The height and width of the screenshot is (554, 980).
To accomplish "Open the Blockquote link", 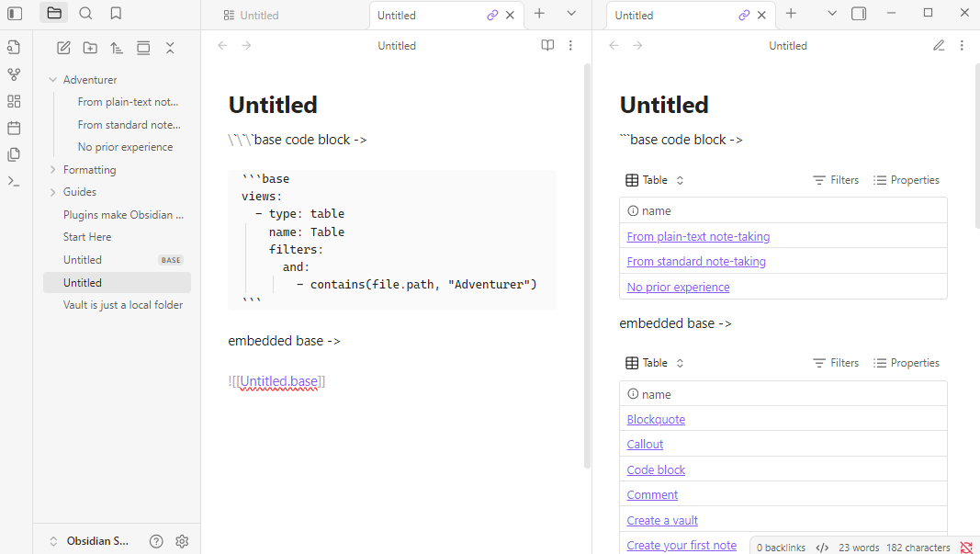I will (656, 420).
